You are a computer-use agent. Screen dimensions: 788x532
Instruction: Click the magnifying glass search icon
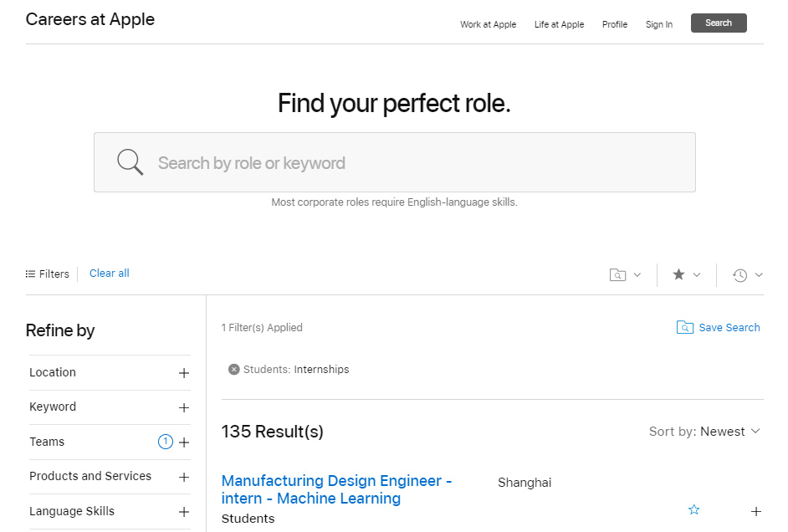[x=130, y=162]
